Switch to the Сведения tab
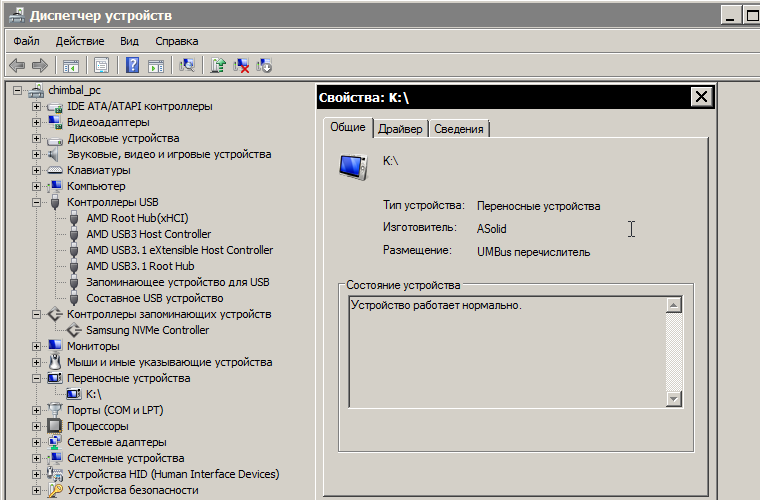This screenshot has width=760, height=500. tap(459, 129)
